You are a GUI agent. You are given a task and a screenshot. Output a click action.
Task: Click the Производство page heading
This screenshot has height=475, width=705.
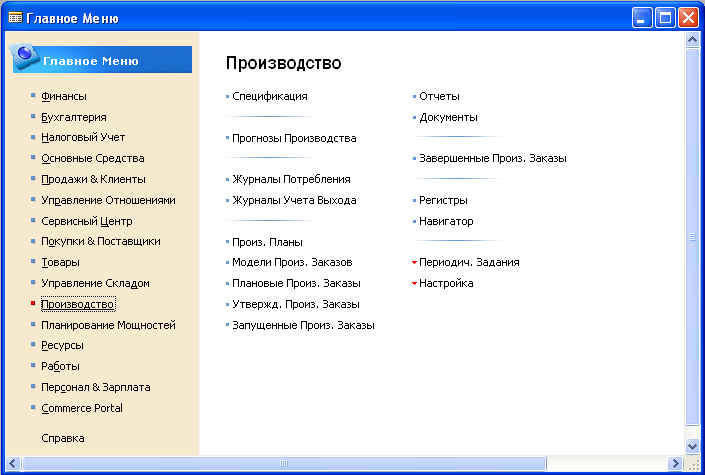pyautogui.click(x=283, y=63)
